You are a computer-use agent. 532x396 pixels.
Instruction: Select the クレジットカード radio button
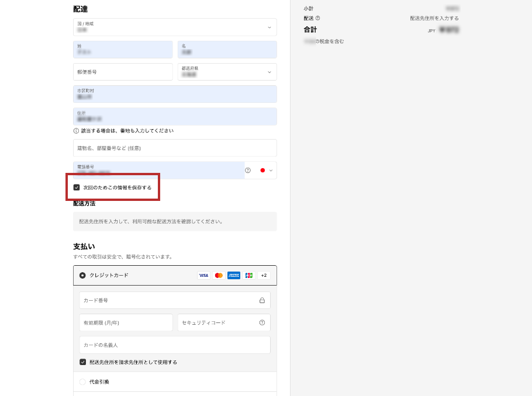tap(82, 275)
